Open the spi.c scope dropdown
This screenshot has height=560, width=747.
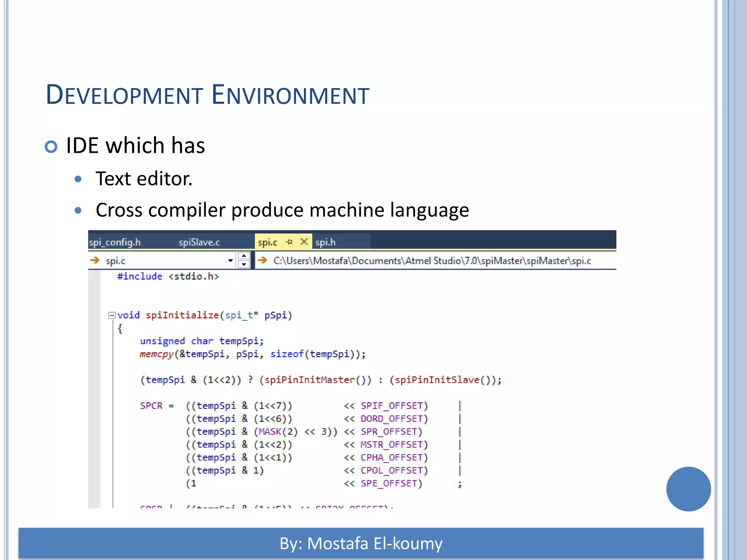[230, 260]
